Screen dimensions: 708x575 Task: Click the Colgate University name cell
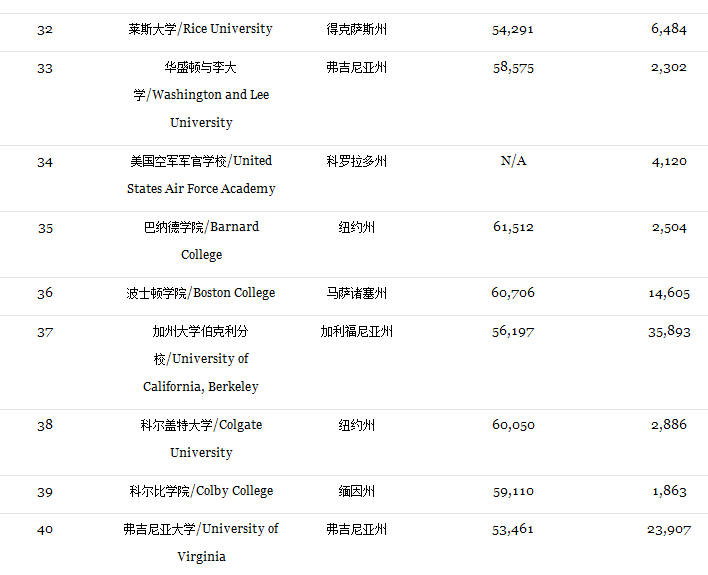200,438
